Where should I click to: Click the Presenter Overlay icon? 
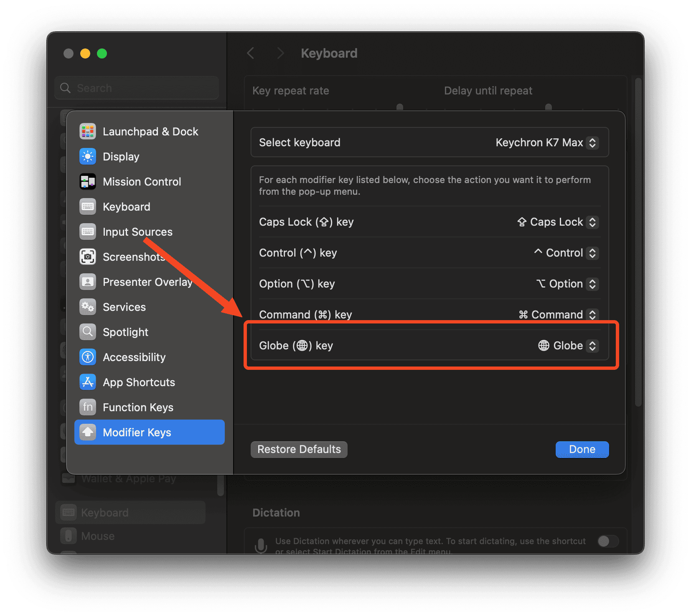pos(88,282)
